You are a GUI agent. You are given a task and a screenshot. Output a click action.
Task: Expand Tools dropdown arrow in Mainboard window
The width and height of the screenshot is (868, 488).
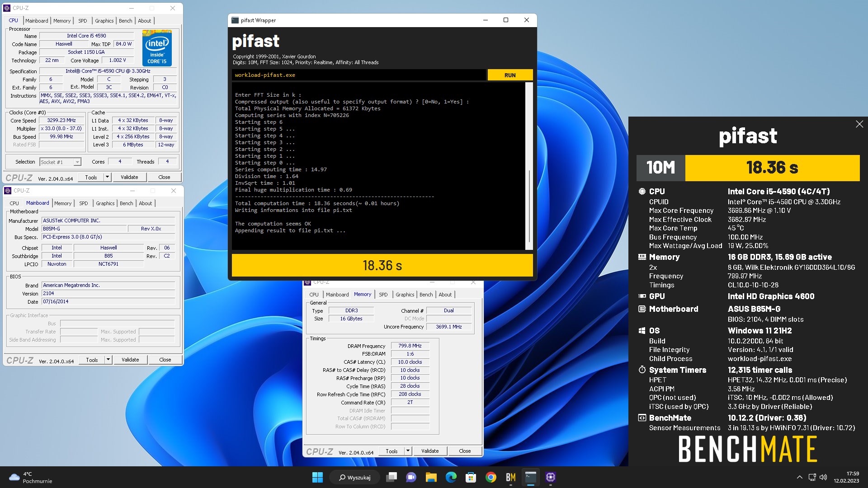108,360
